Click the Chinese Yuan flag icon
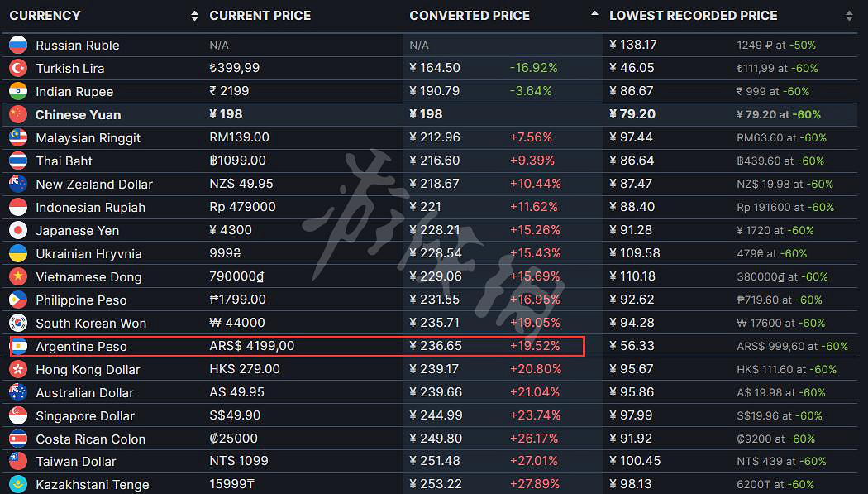The width and height of the screenshot is (868, 494). [18, 115]
